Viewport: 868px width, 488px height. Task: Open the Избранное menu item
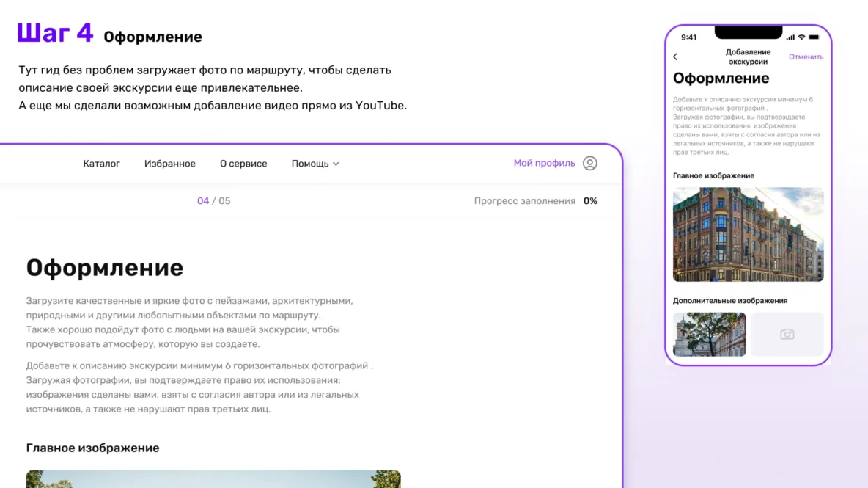coord(170,164)
